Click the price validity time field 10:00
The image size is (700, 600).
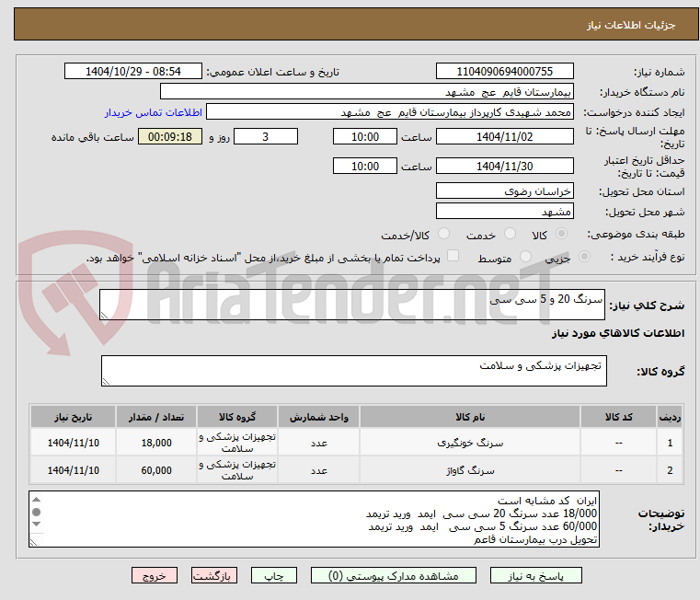(365, 166)
